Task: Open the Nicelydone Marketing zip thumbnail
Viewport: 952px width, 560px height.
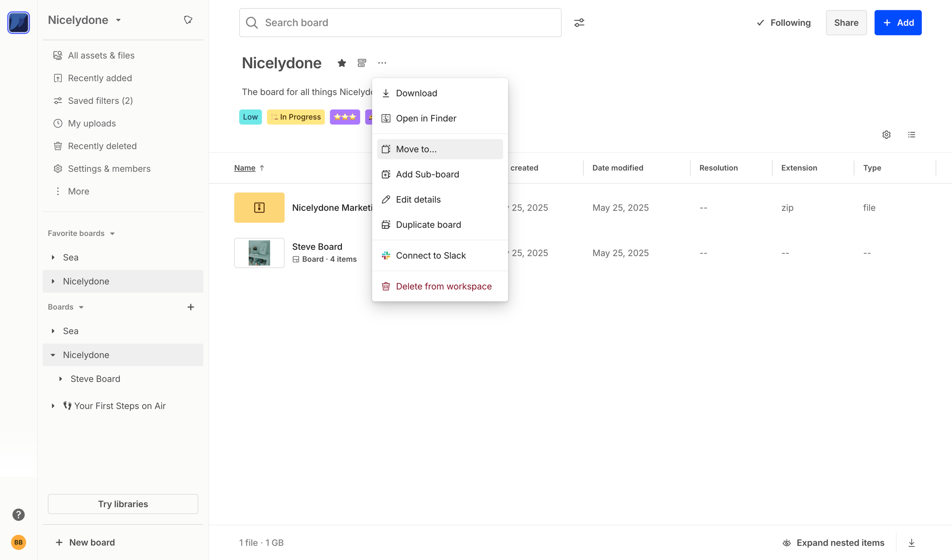Action: point(259,207)
